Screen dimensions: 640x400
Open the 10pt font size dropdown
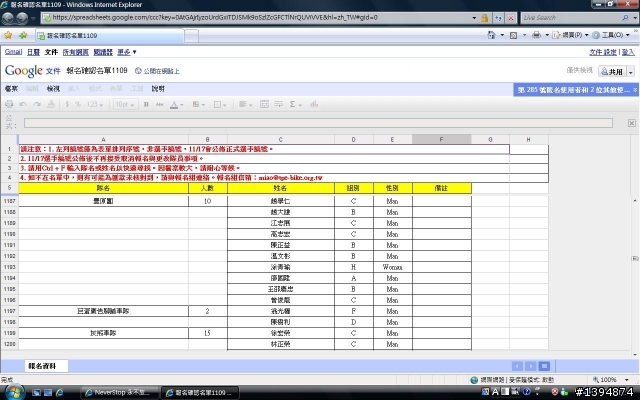point(125,104)
